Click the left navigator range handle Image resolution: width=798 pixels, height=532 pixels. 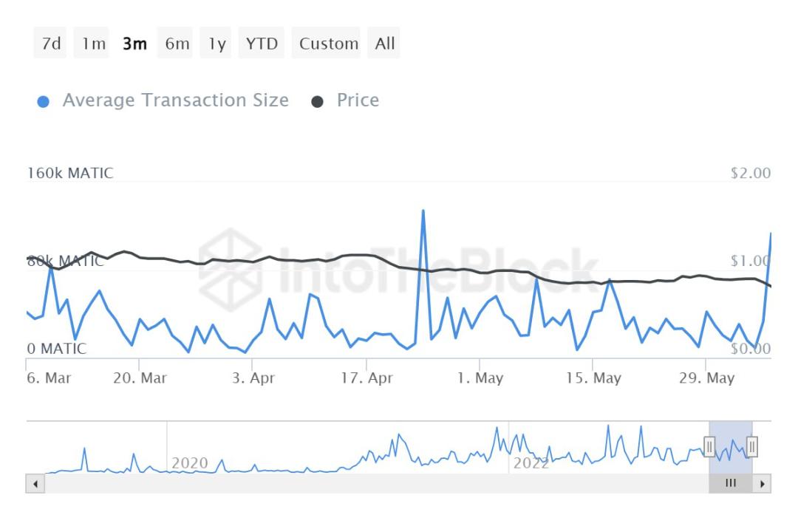[x=709, y=446]
